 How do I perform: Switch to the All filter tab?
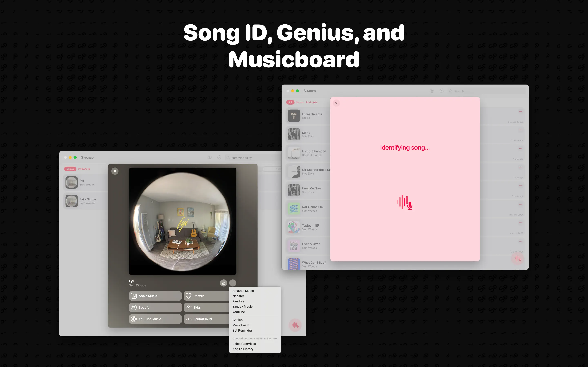tap(290, 102)
